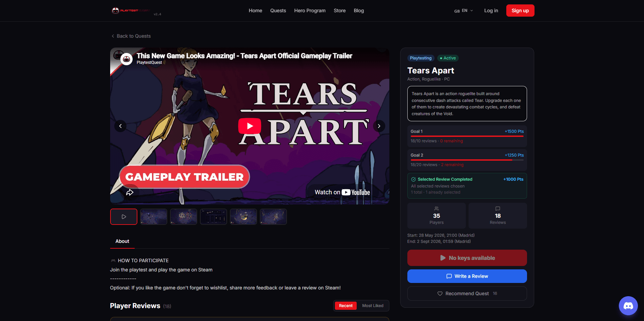Click the share arrow icon on video
Screen dimensions: 644x321
point(130,193)
